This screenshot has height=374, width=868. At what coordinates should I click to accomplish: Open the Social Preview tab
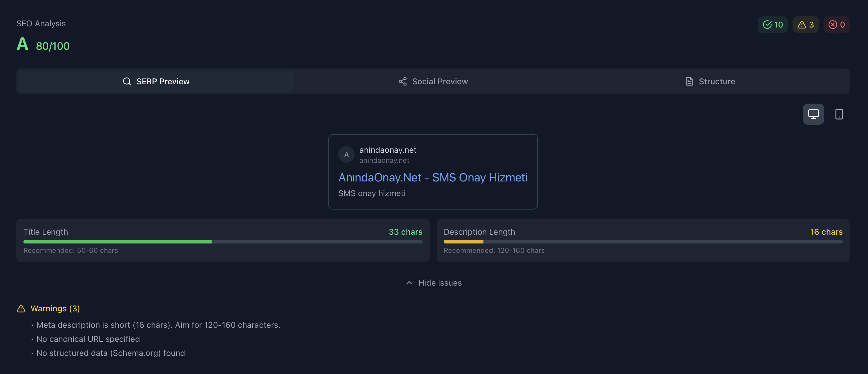click(x=433, y=82)
